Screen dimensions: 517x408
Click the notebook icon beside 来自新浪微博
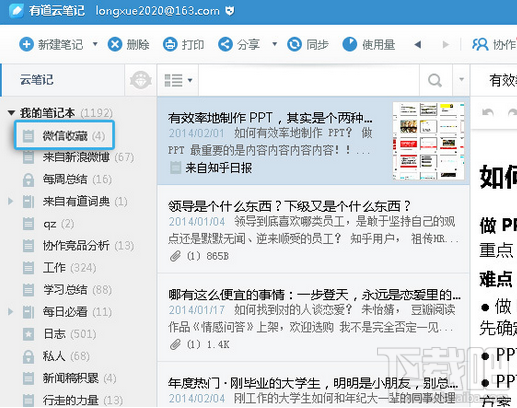pos(28,157)
